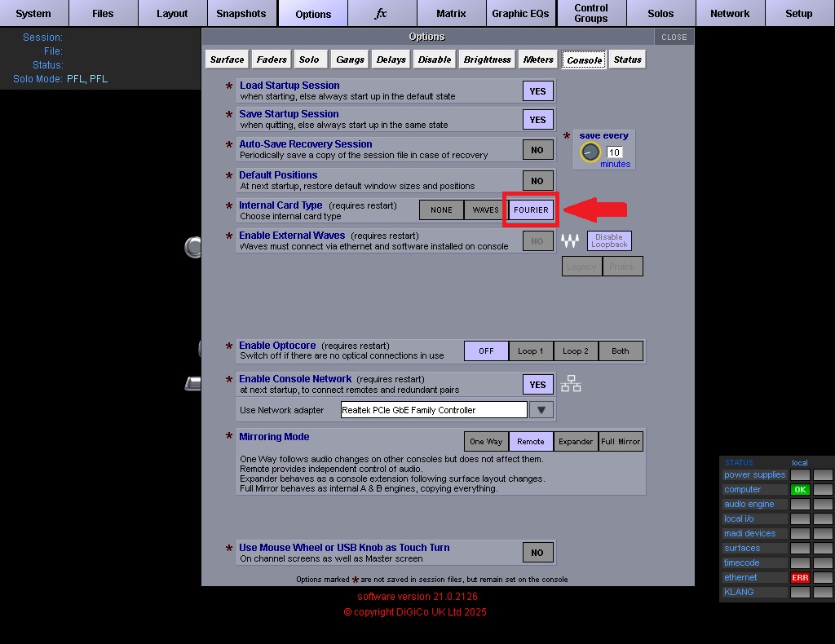This screenshot has height=644, width=835.
Task: Toggle Load Startup Session YES button
Action: [x=538, y=91]
